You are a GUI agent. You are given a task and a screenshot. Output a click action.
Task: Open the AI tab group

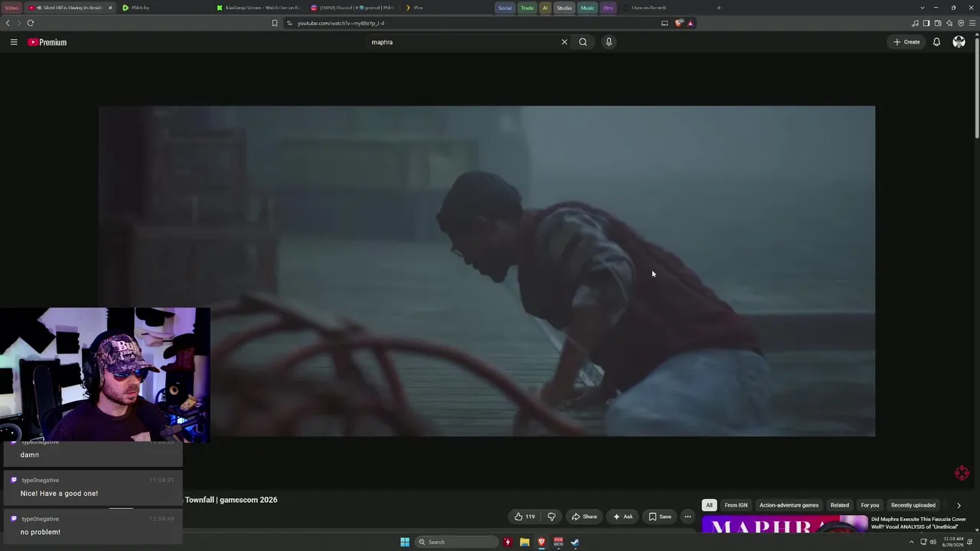point(545,8)
